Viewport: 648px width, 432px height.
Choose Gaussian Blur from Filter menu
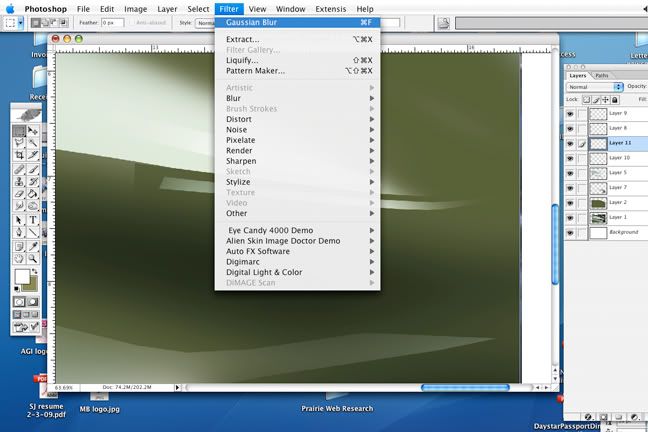pos(298,22)
